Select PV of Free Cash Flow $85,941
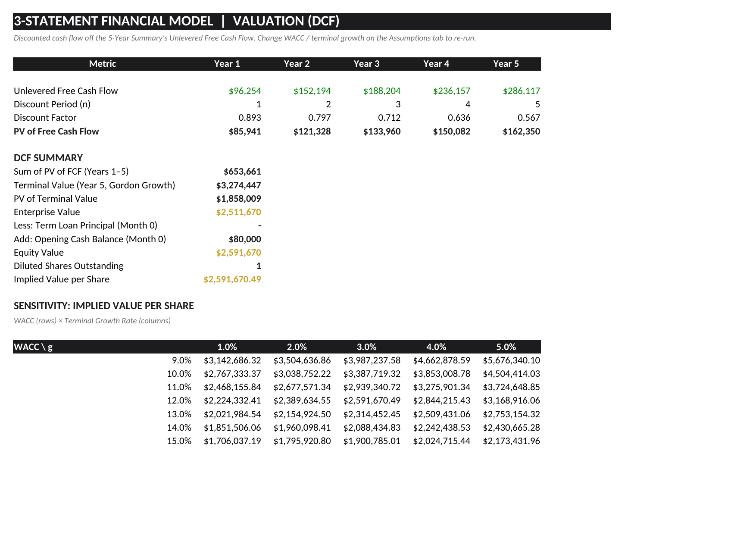This screenshot has width=756, height=535. tap(245, 131)
